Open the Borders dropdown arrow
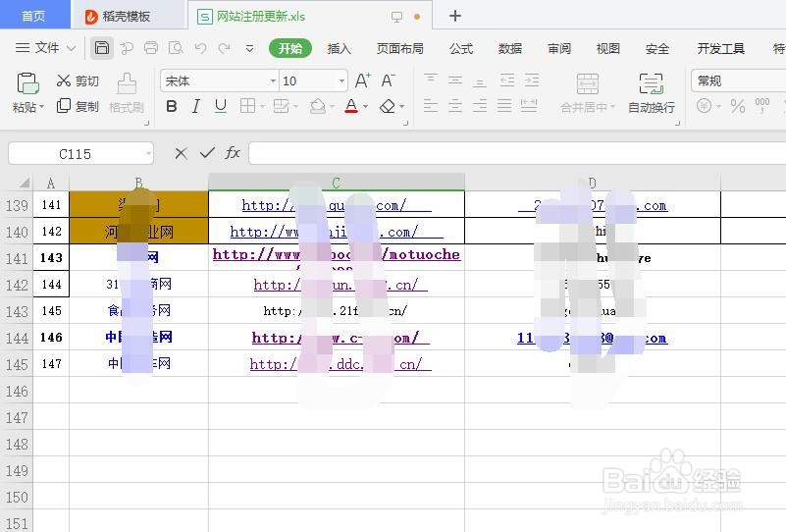The height and width of the screenshot is (532, 786). pyautogui.click(x=262, y=107)
